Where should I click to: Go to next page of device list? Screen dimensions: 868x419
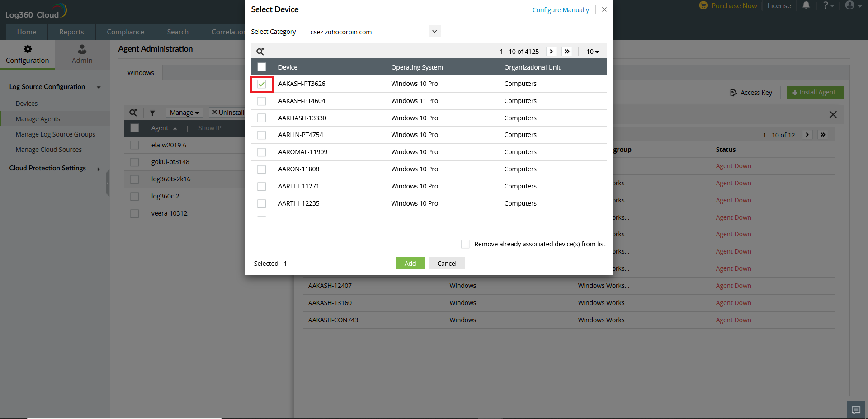pos(551,52)
